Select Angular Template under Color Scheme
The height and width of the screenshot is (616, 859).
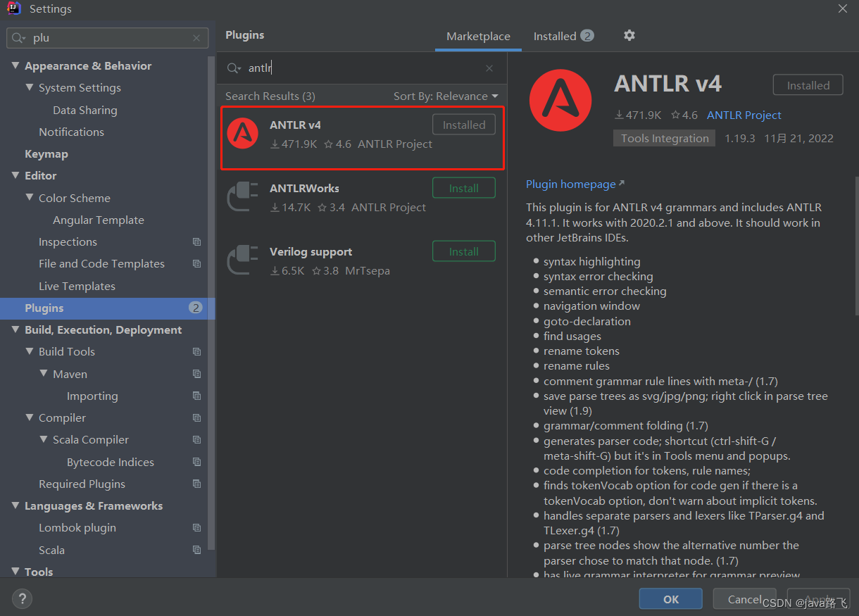99,220
